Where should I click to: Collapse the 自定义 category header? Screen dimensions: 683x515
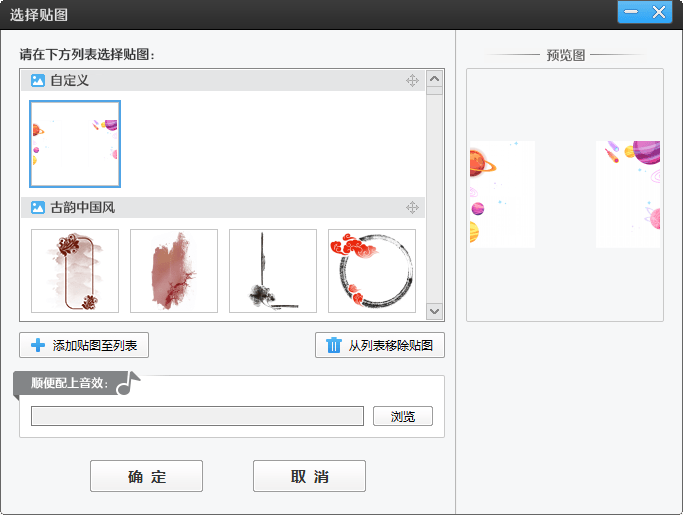pyautogui.click(x=223, y=81)
